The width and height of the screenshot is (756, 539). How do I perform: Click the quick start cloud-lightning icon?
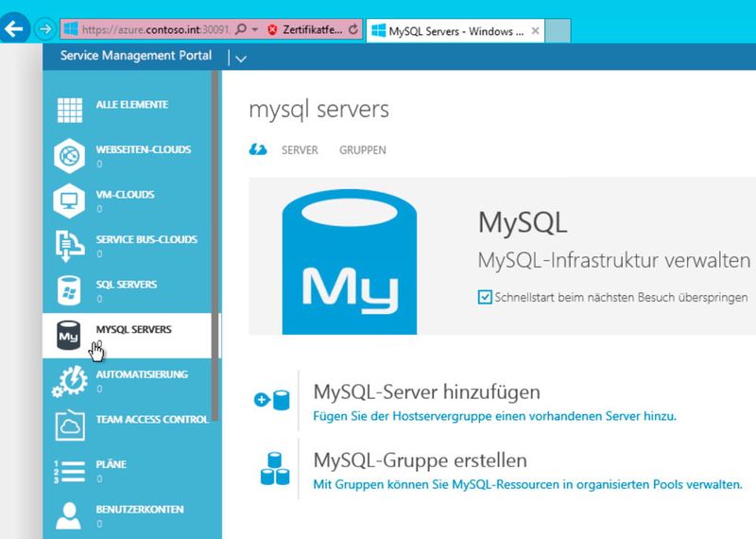pyautogui.click(x=258, y=150)
